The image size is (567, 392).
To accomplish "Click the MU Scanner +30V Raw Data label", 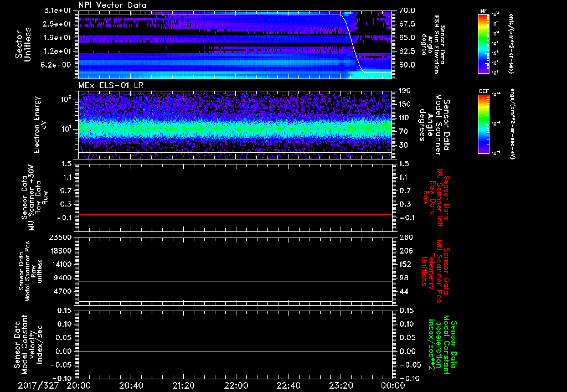I will coord(34,198).
